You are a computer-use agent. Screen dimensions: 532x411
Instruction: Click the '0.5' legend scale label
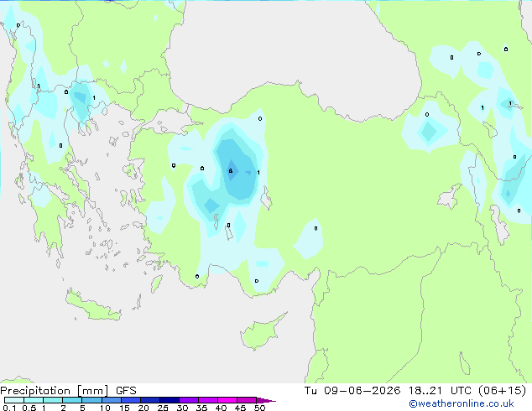click(x=29, y=408)
